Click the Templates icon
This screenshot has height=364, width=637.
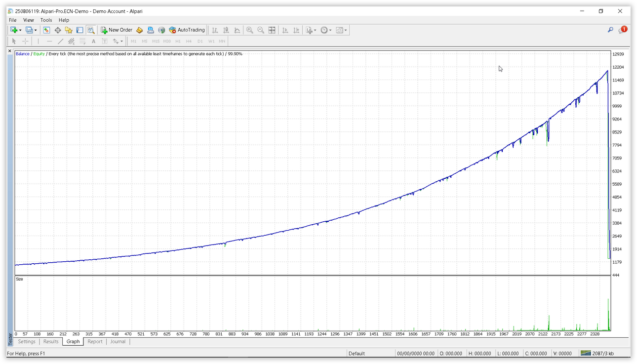(x=339, y=30)
